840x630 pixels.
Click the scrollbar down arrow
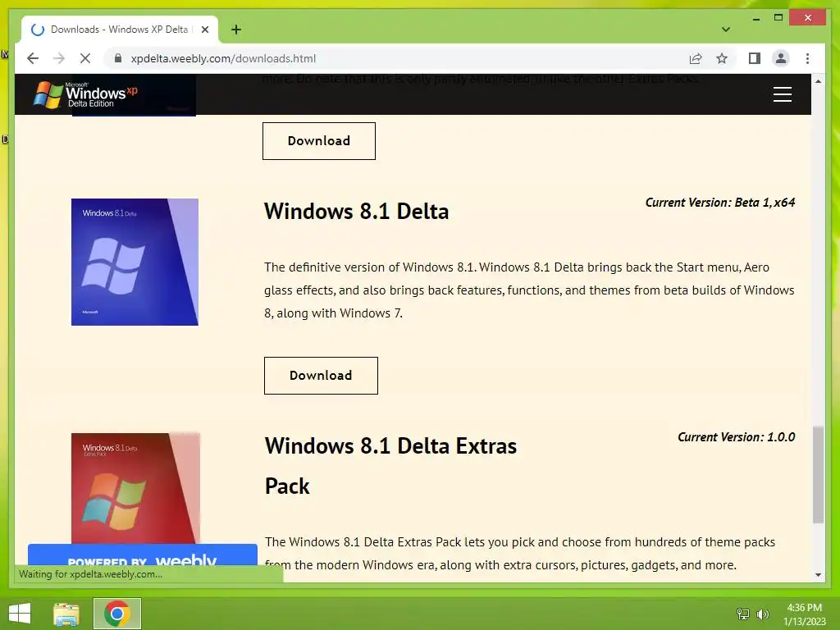[818, 575]
